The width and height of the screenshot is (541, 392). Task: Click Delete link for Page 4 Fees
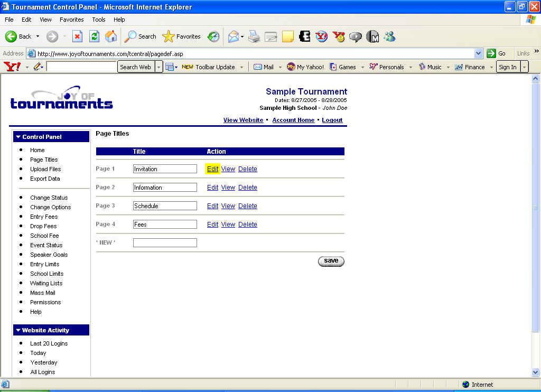[x=247, y=225]
